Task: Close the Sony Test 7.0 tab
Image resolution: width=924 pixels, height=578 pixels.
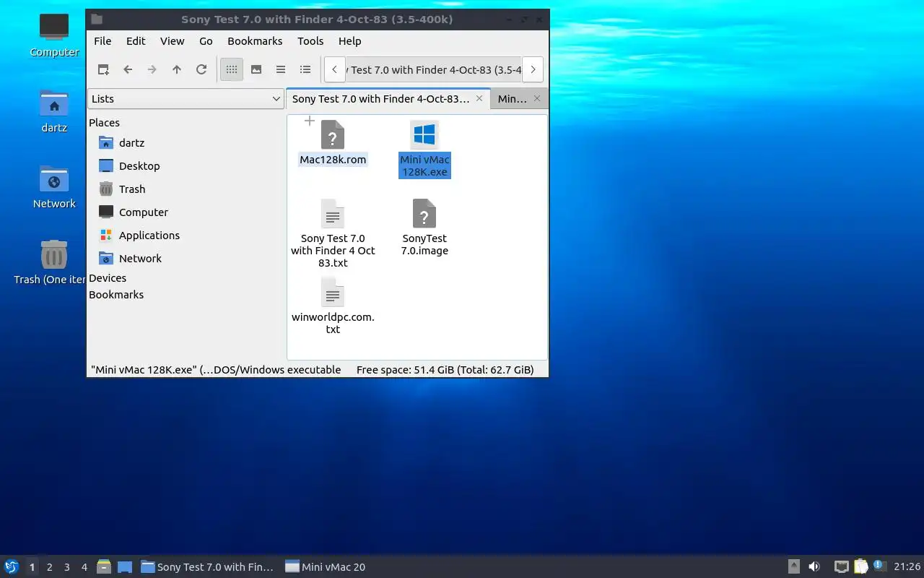Action: tap(479, 99)
